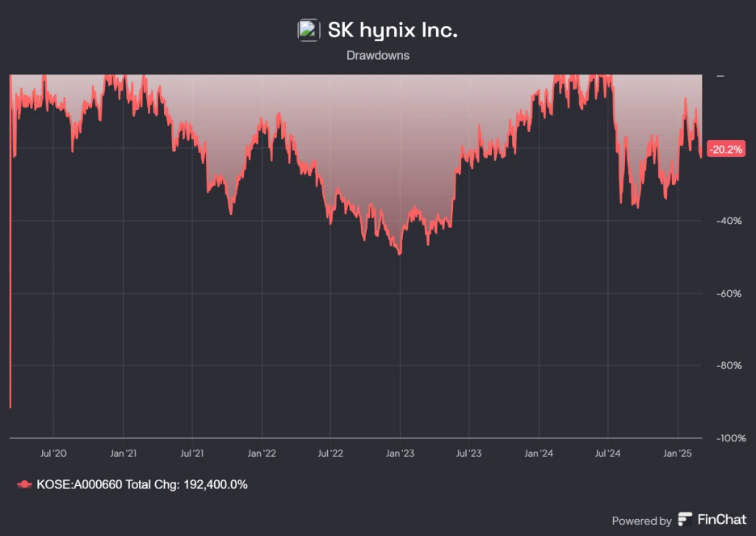The width and height of the screenshot is (756, 536).
Task: Click the recovery peak near Jul '24
Action: coord(604,77)
